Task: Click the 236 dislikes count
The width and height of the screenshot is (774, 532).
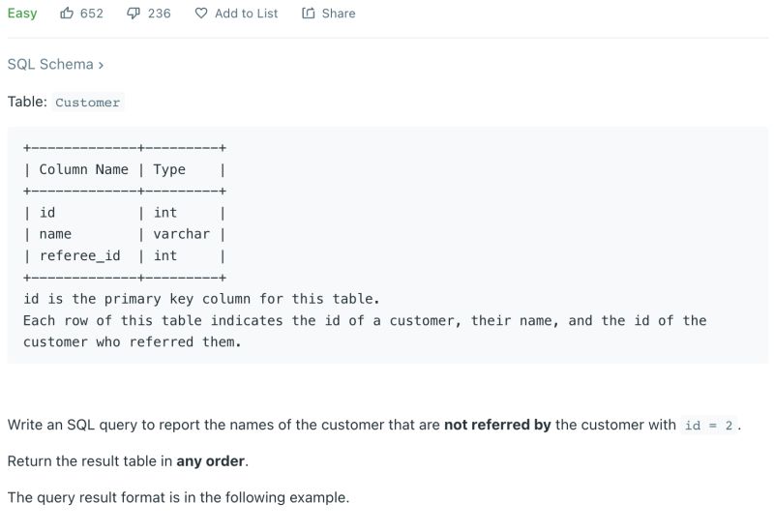Action: click(x=160, y=14)
